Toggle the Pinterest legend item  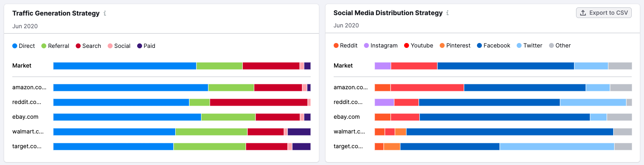(455, 45)
